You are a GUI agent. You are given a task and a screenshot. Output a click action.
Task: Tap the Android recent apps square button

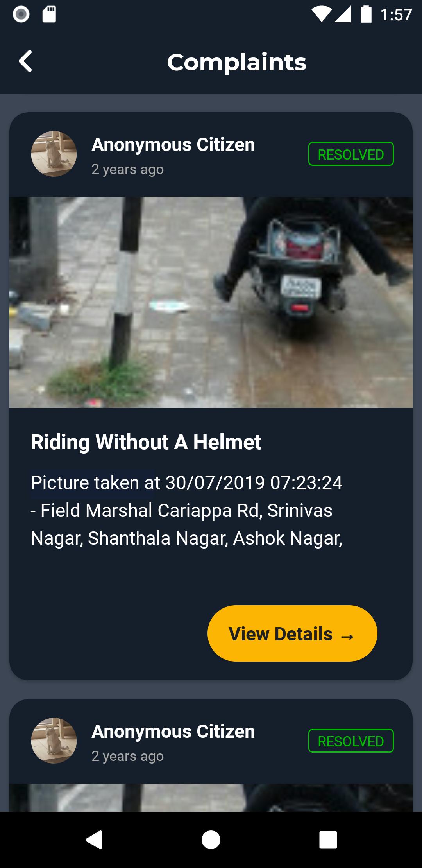tap(328, 839)
